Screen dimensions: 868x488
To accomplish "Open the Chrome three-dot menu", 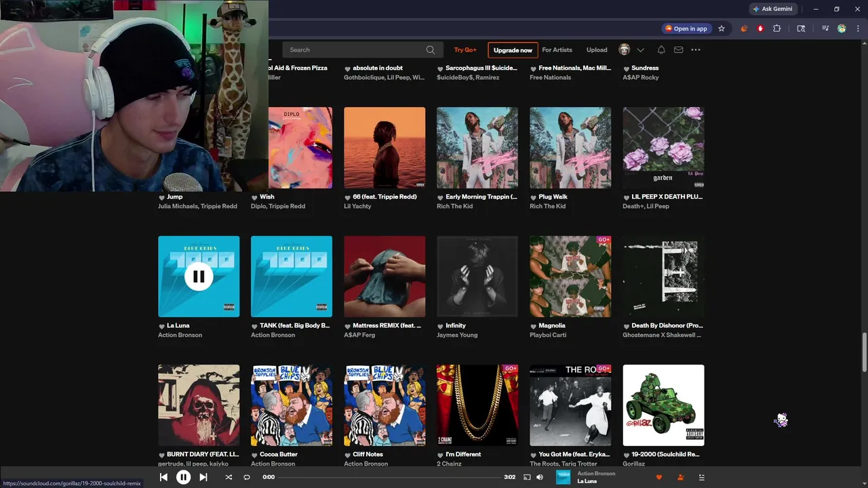I will tap(858, 28).
